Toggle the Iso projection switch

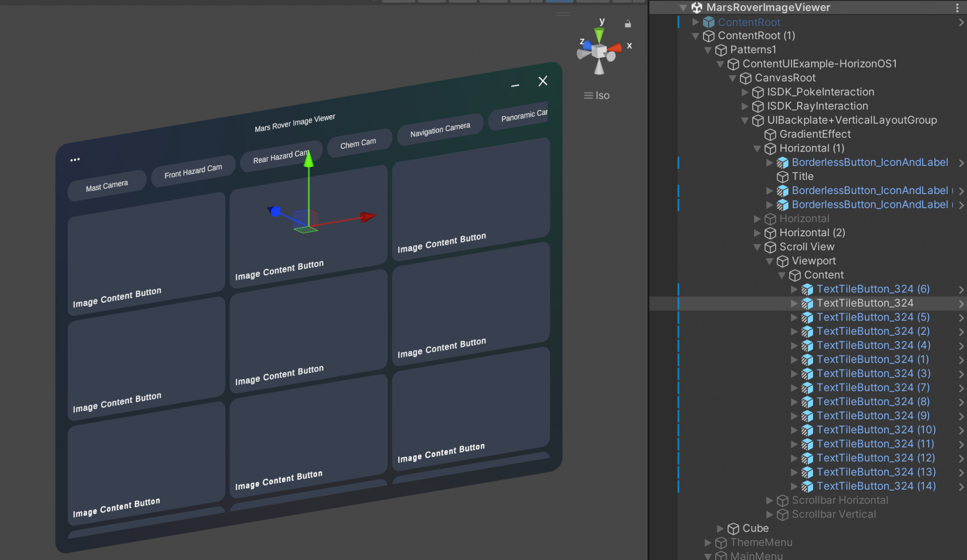[596, 95]
